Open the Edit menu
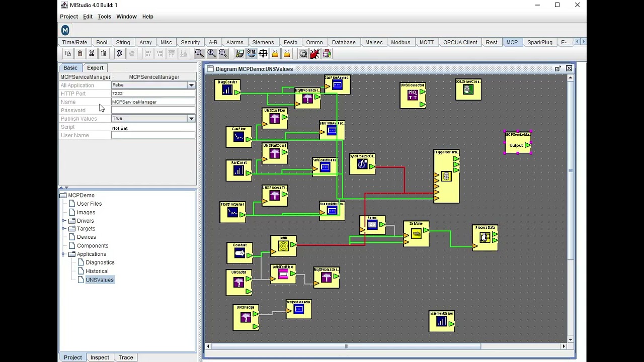644x362 pixels. point(88,17)
